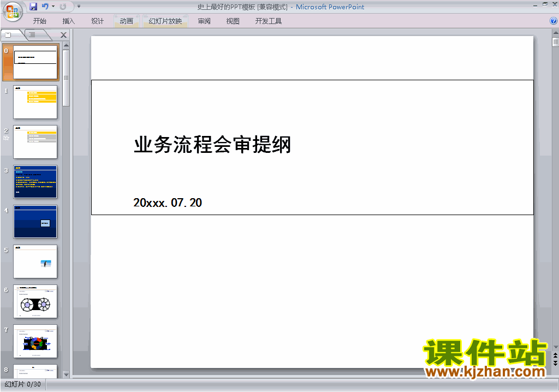Screen dimensions: 559x392
Task: Click the Redo icon in the quick access toolbar
Action: click(63, 7)
